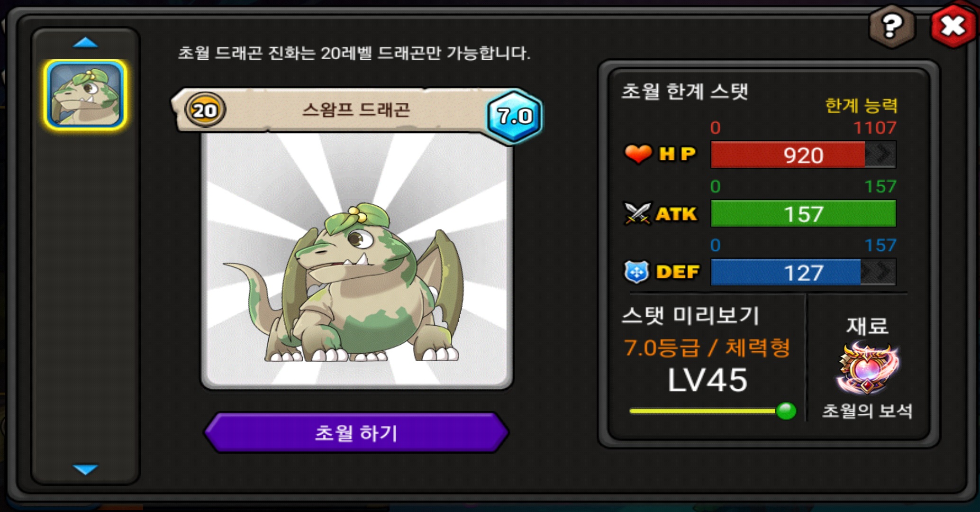Click the 스왐프 드래곤 name banner
The height and width of the screenshot is (512, 980).
pyautogui.click(x=356, y=110)
